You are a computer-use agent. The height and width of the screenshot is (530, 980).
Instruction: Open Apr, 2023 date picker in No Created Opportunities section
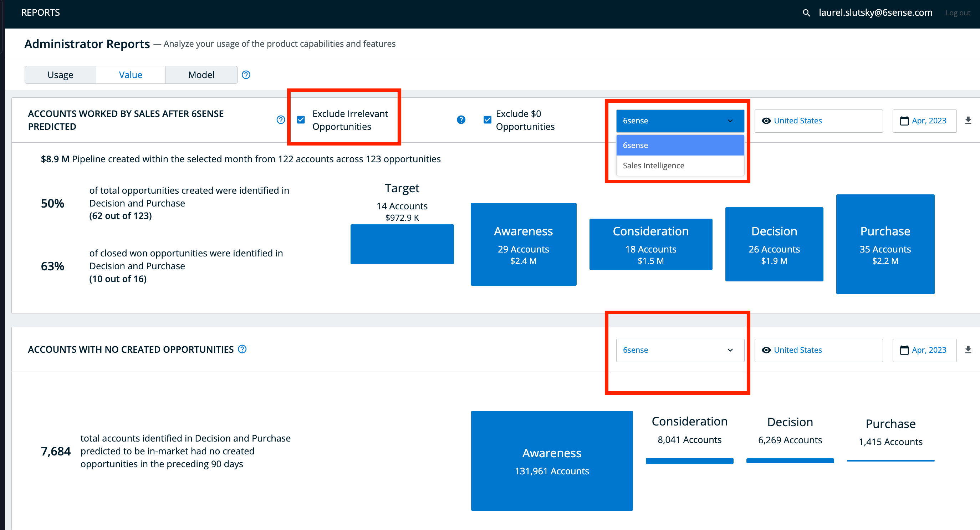pyautogui.click(x=924, y=350)
